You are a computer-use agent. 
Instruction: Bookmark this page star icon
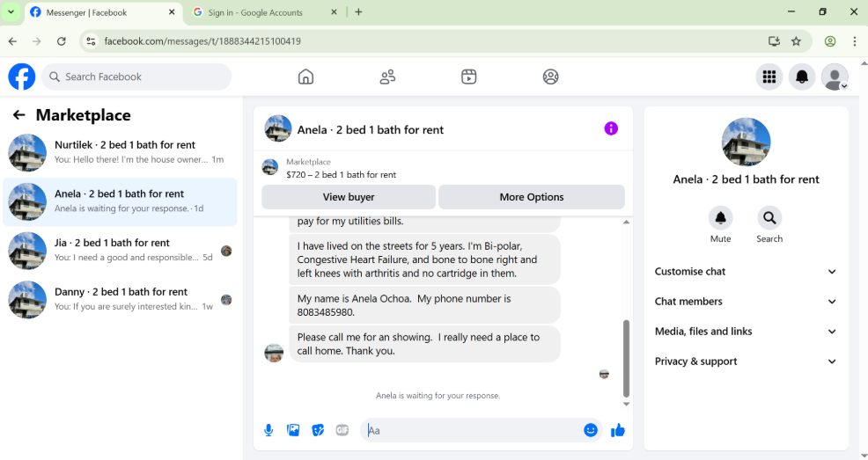pyautogui.click(x=796, y=41)
